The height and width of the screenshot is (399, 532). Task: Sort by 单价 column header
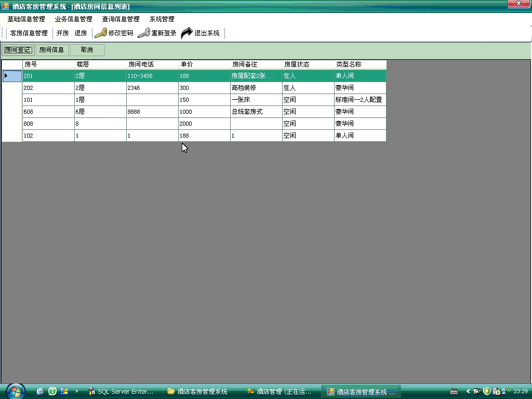(x=204, y=64)
